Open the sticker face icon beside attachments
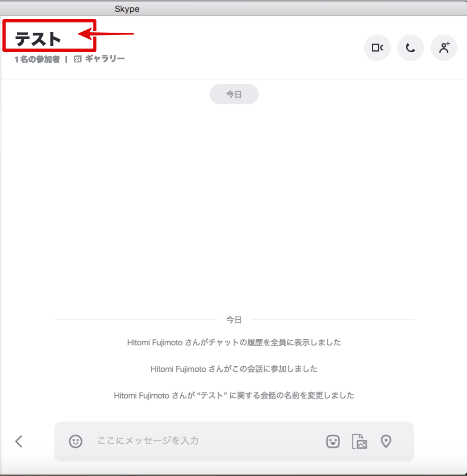 tap(333, 441)
